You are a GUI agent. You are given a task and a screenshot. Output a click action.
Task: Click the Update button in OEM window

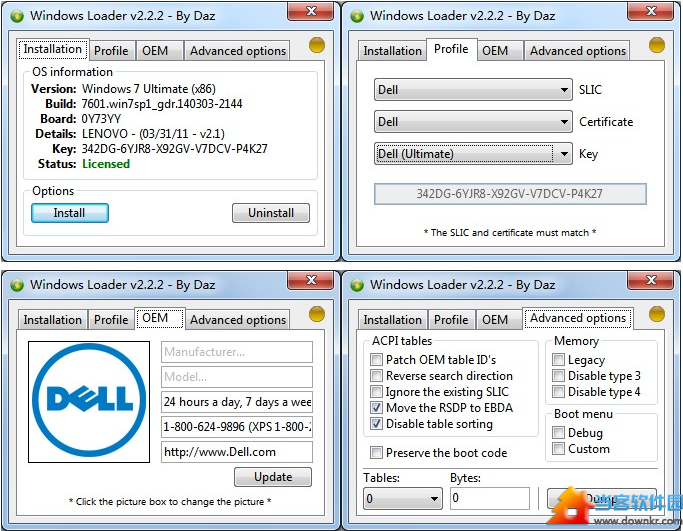(273, 477)
